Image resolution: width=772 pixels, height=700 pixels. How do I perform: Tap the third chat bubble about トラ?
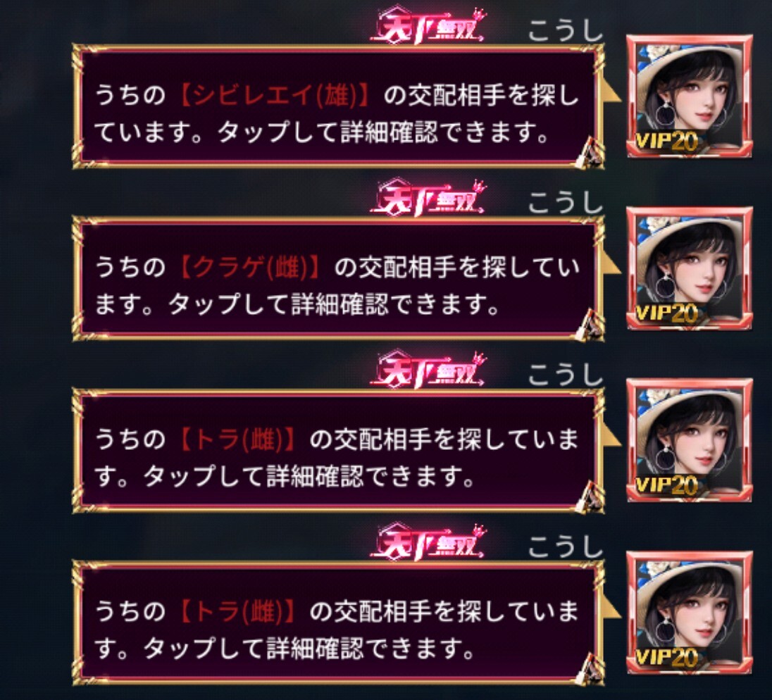click(x=339, y=451)
